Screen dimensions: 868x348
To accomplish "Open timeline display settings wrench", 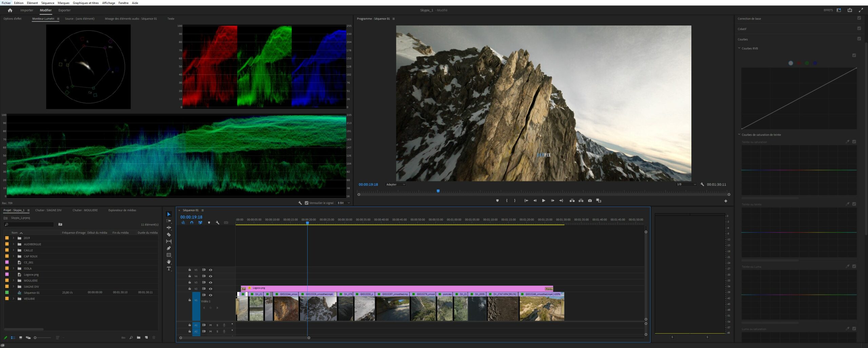I will pos(217,223).
